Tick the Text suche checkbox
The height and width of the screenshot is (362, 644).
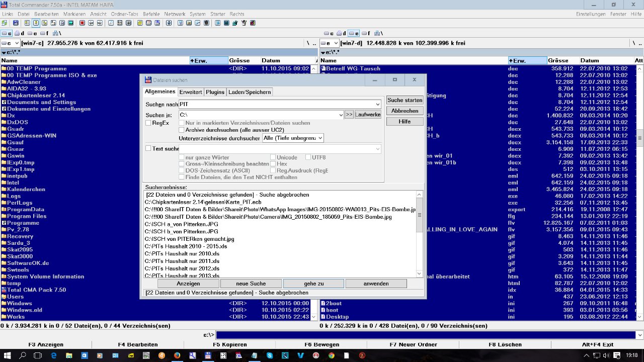(148, 148)
